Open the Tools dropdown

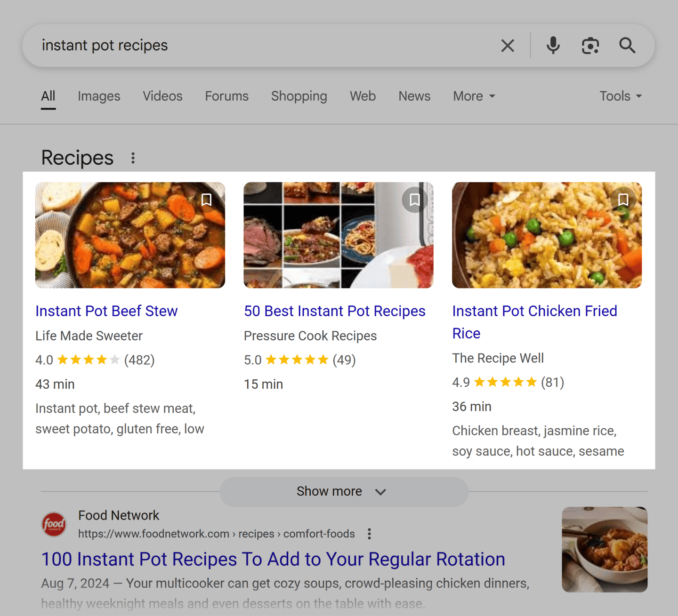coord(621,96)
